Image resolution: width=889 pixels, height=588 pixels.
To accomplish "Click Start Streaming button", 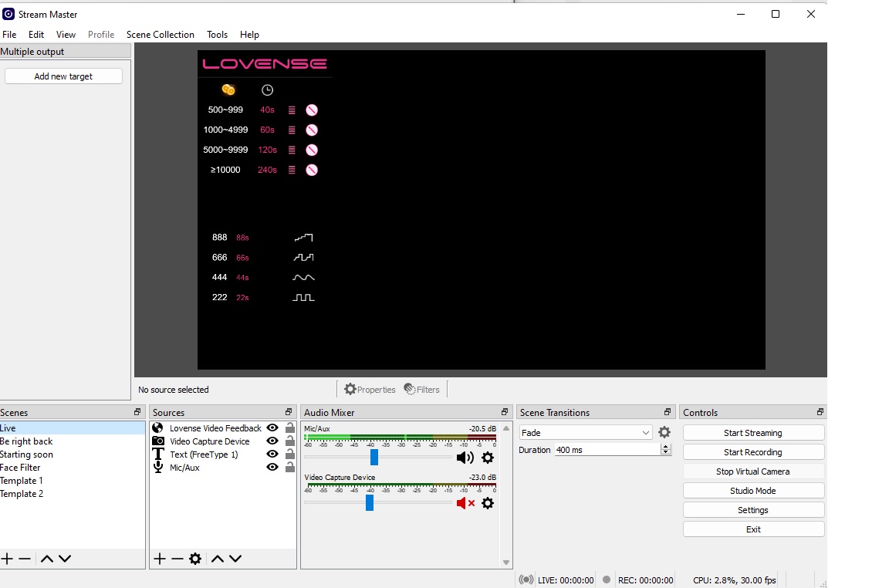I will (753, 433).
